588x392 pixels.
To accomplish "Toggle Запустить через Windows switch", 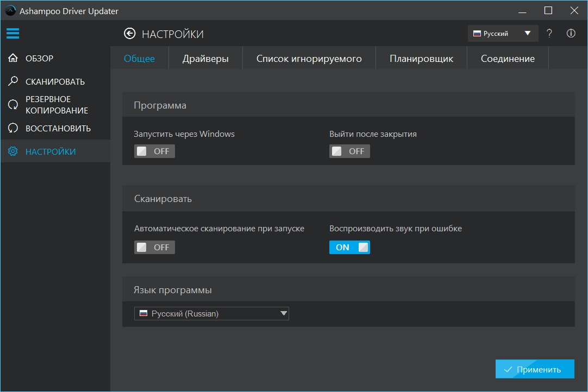I will pos(154,151).
